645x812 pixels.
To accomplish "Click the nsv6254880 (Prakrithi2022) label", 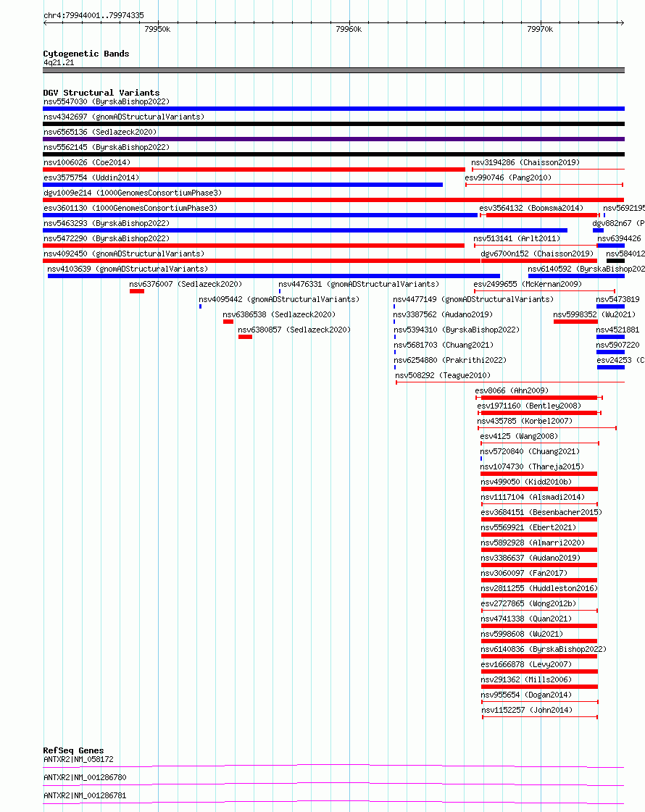I will pos(450,360).
